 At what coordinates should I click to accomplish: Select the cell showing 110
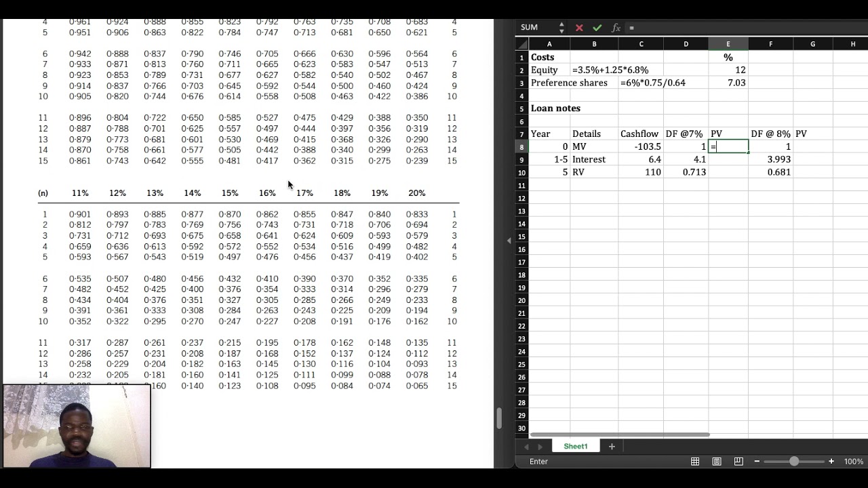tap(641, 172)
